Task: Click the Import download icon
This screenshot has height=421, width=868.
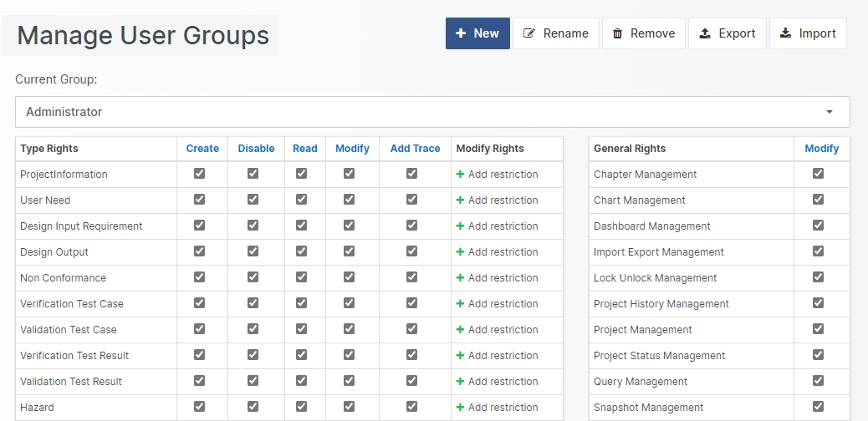Action: pos(785,33)
